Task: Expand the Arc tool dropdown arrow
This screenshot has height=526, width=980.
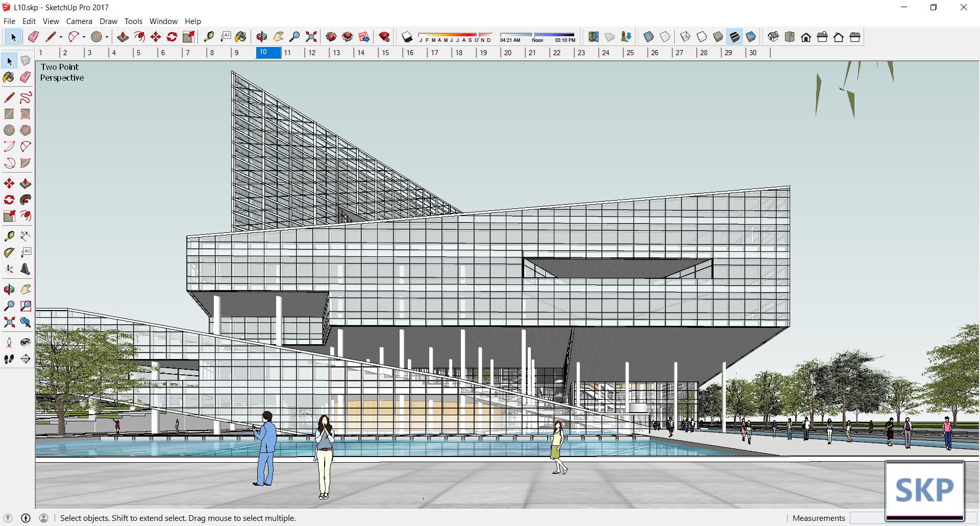Action: pos(84,37)
